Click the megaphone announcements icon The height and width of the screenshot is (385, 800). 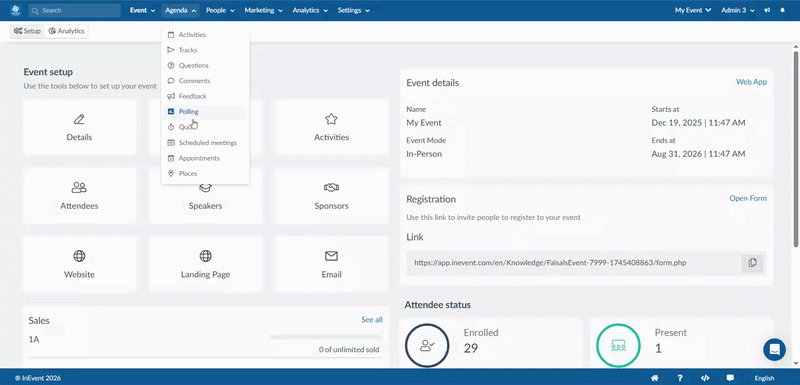pyautogui.click(x=767, y=10)
